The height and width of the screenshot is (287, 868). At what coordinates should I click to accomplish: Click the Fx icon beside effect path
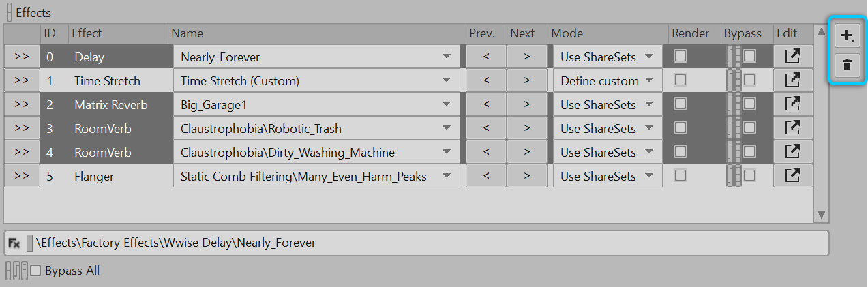(14, 243)
